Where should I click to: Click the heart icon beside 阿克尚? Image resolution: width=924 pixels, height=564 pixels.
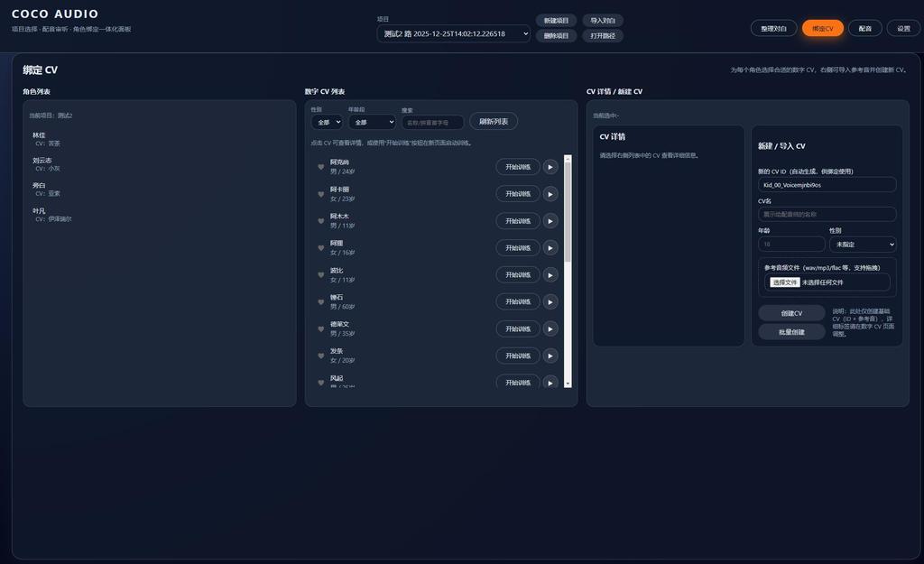[x=321, y=167]
